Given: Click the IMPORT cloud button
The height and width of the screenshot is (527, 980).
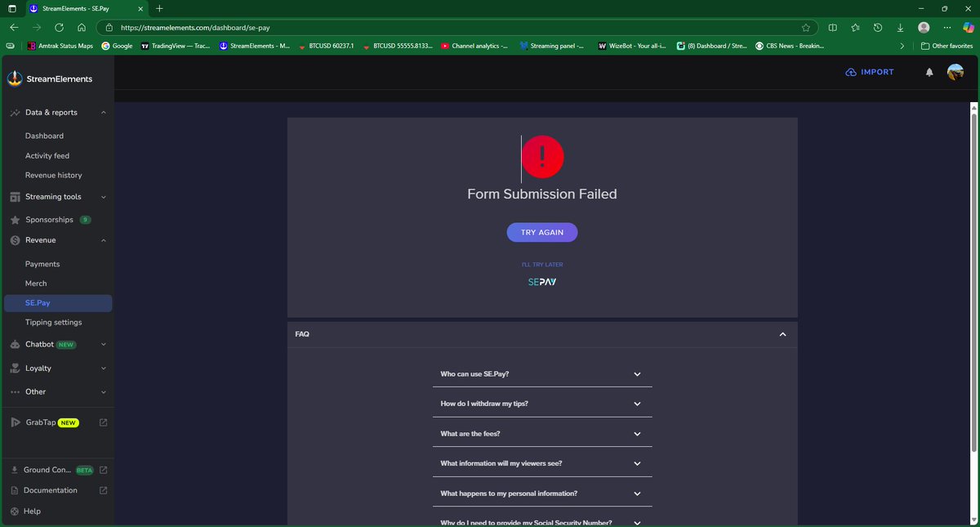Looking at the screenshot, I should point(870,72).
